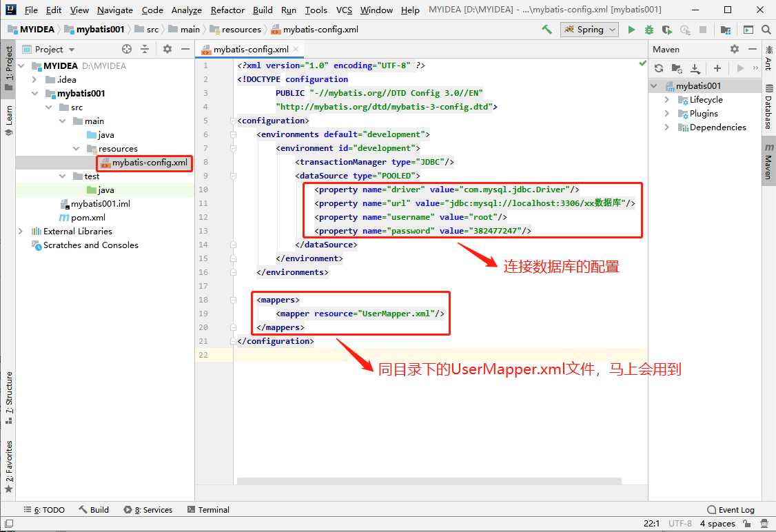Click the 22:1 cursor position indicator
Screen dimensions: 776x532
(651, 523)
